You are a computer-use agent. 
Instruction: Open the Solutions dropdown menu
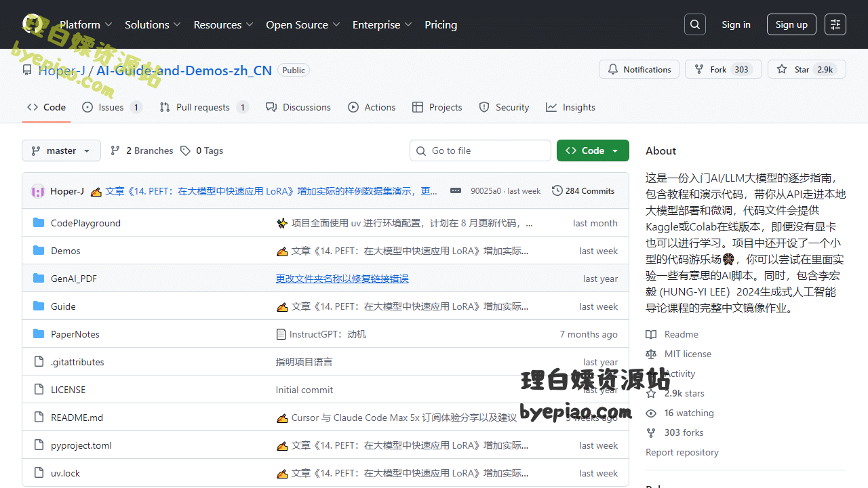click(x=153, y=24)
